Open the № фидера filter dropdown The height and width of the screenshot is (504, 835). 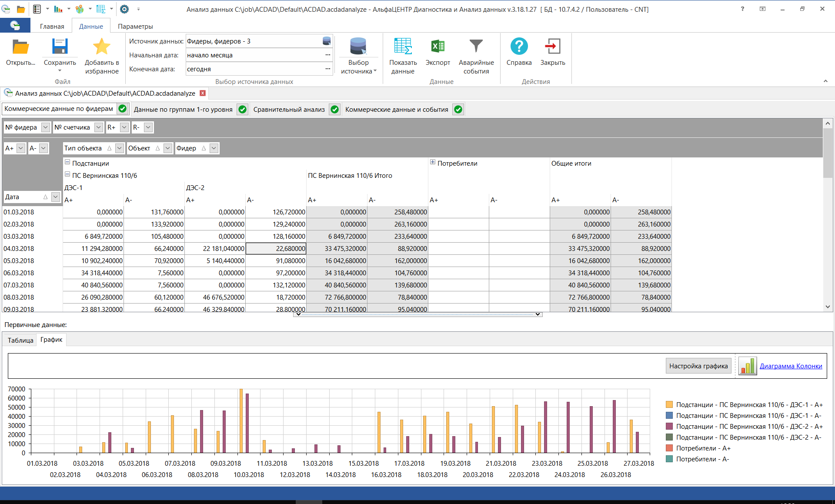[x=46, y=127]
